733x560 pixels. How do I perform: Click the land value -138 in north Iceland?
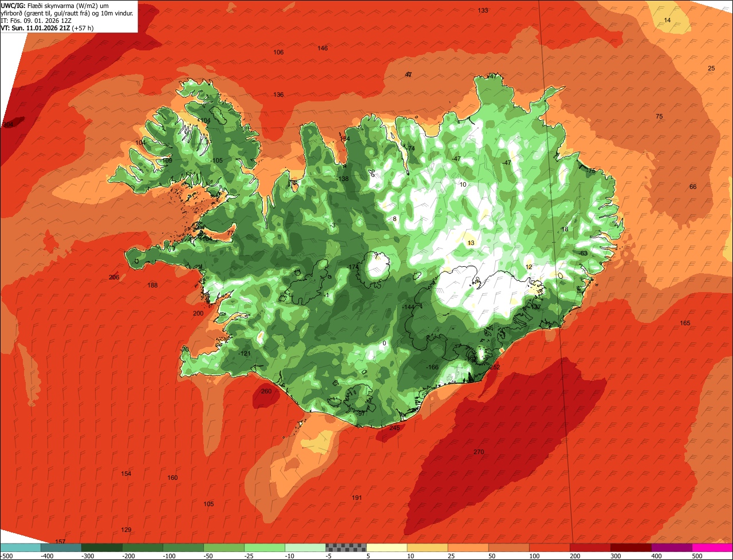point(342,179)
